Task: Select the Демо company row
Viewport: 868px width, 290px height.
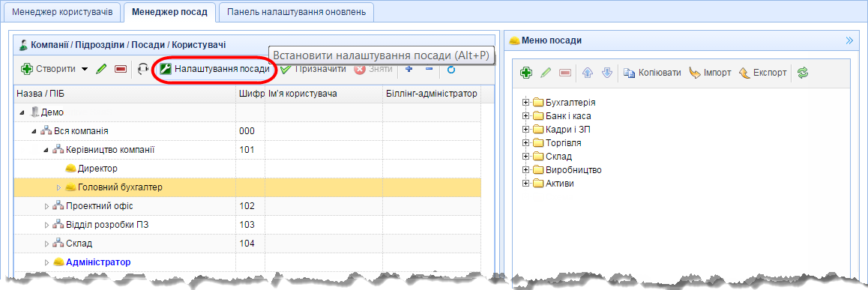Action: [x=247, y=112]
